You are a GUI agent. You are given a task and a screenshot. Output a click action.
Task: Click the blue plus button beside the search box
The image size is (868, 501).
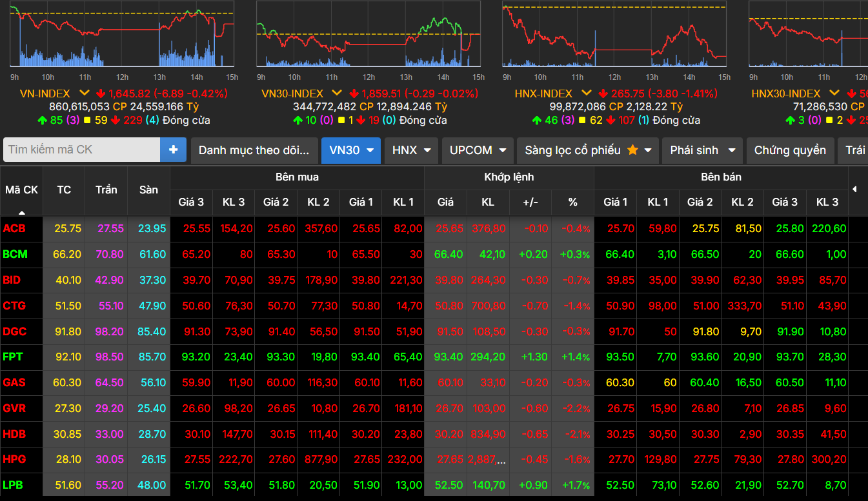[x=173, y=150]
